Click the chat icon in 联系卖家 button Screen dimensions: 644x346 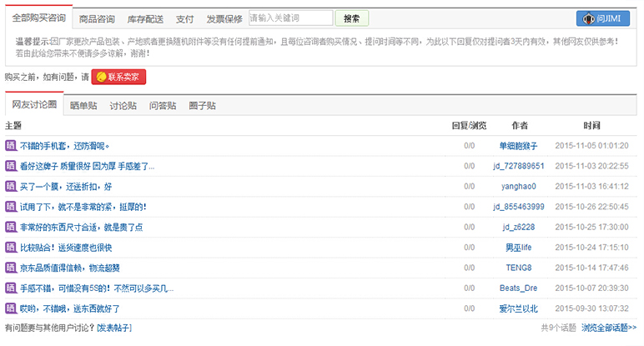tap(101, 77)
